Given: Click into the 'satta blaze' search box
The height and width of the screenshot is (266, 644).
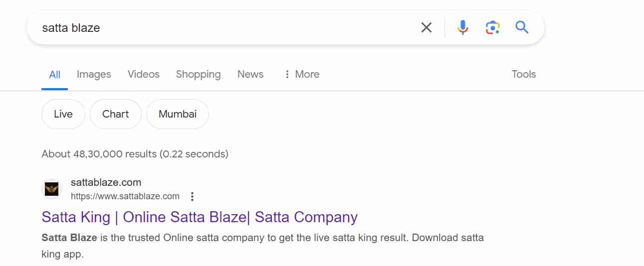Looking at the screenshot, I should [224, 27].
